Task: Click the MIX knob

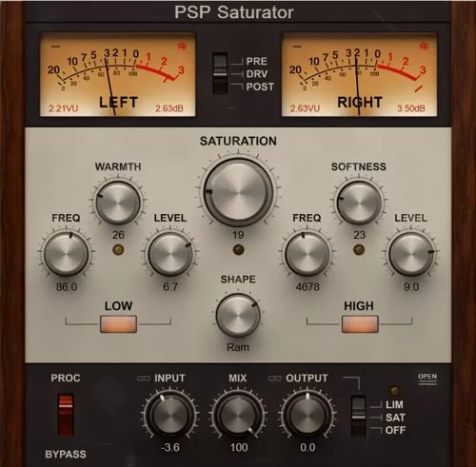Action: [238, 415]
